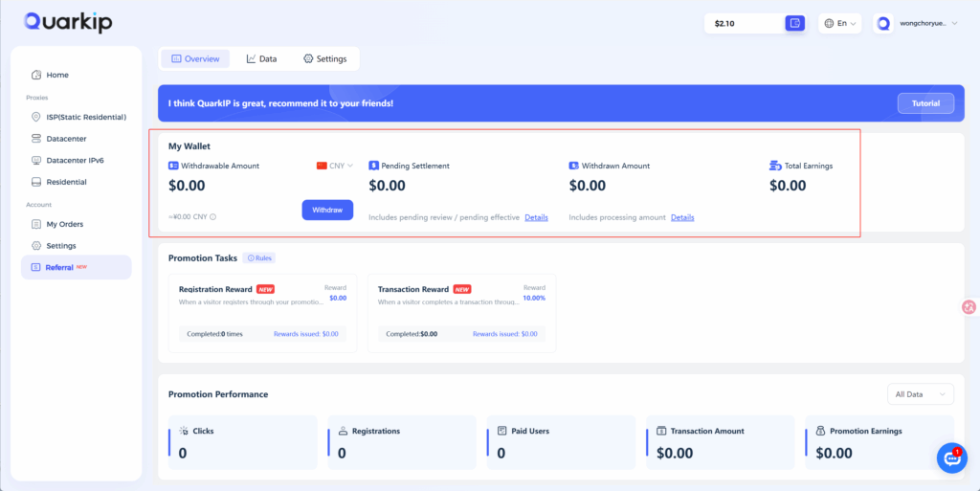
Task: Open the chat support bubble icon
Action: click(951, 458)
